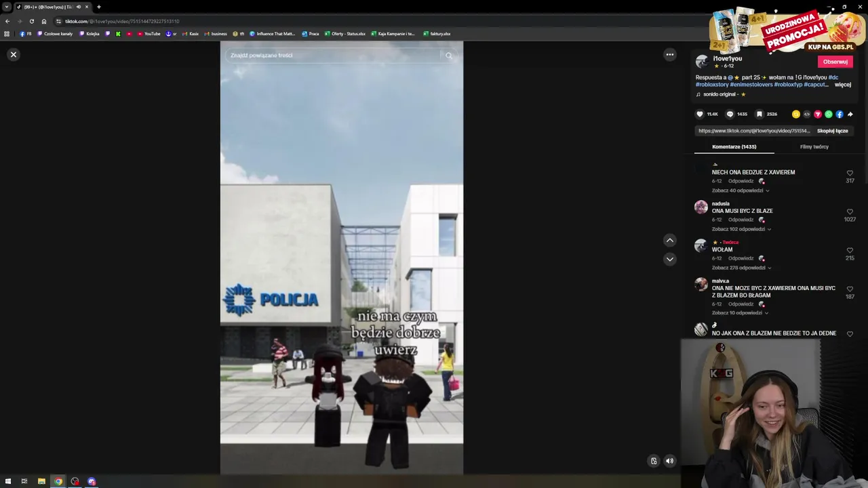
Task: Reply to 'NIECH ONA BEDZUE Z XAVIEREM' comment
Action: [x=741, y=182]
